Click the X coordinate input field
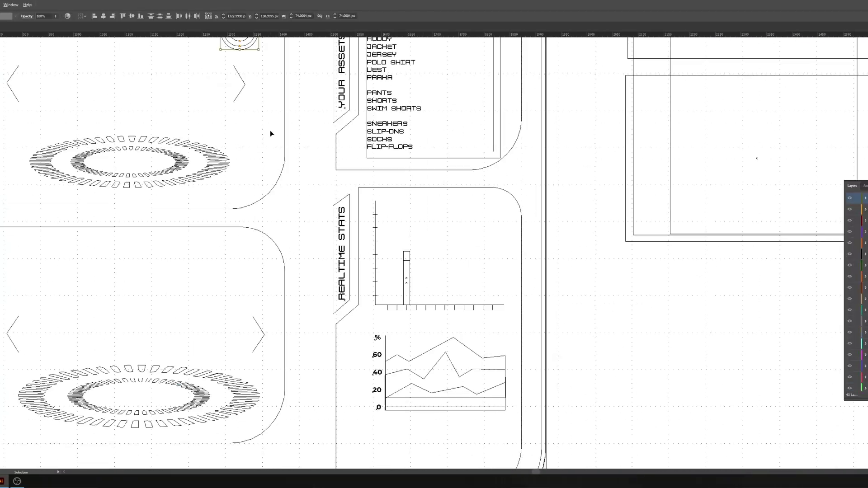The width and height of the screenshot is (868, 488). (236, 16)
